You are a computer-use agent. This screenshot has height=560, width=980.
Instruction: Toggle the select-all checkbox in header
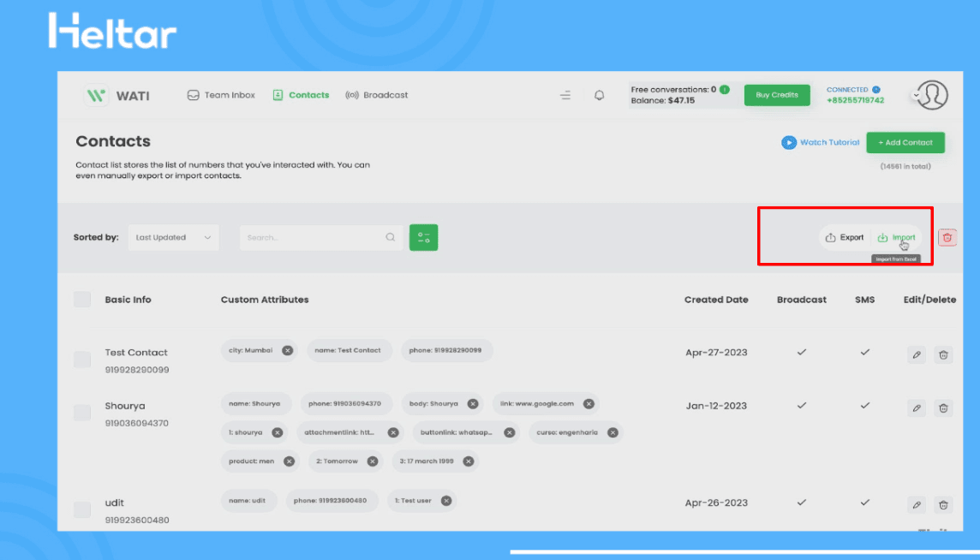(82, 300)
